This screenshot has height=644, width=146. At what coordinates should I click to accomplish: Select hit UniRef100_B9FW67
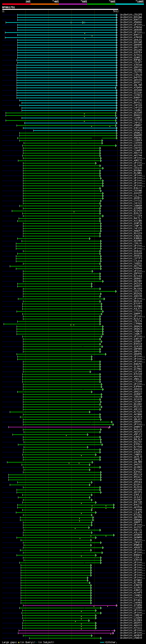click(131, 60)
